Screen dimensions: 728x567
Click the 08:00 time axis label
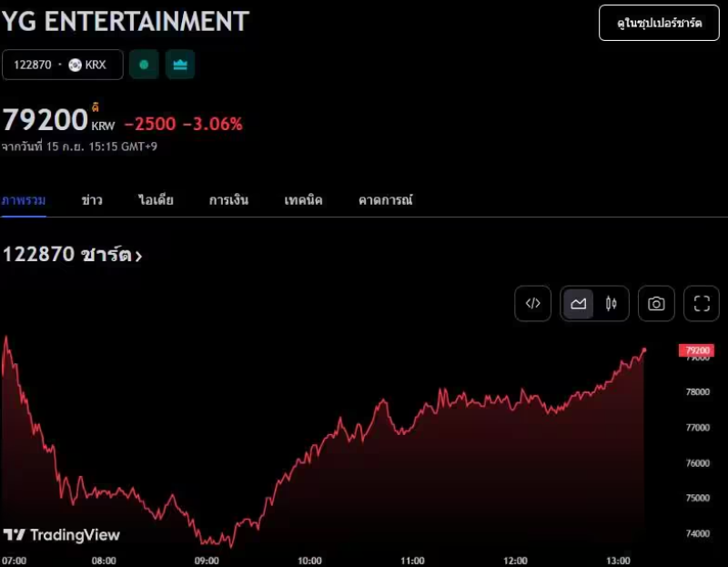click(104, 561)
